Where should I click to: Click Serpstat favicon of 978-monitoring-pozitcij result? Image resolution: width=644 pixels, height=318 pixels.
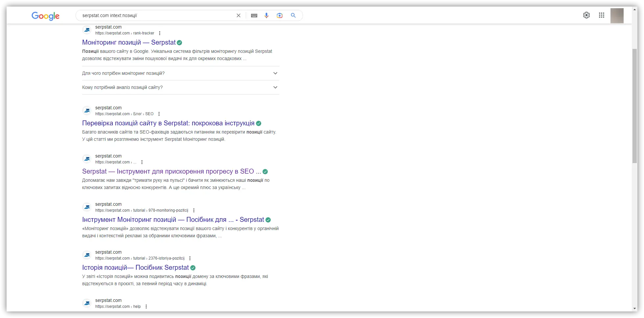[x=87, y=207]
